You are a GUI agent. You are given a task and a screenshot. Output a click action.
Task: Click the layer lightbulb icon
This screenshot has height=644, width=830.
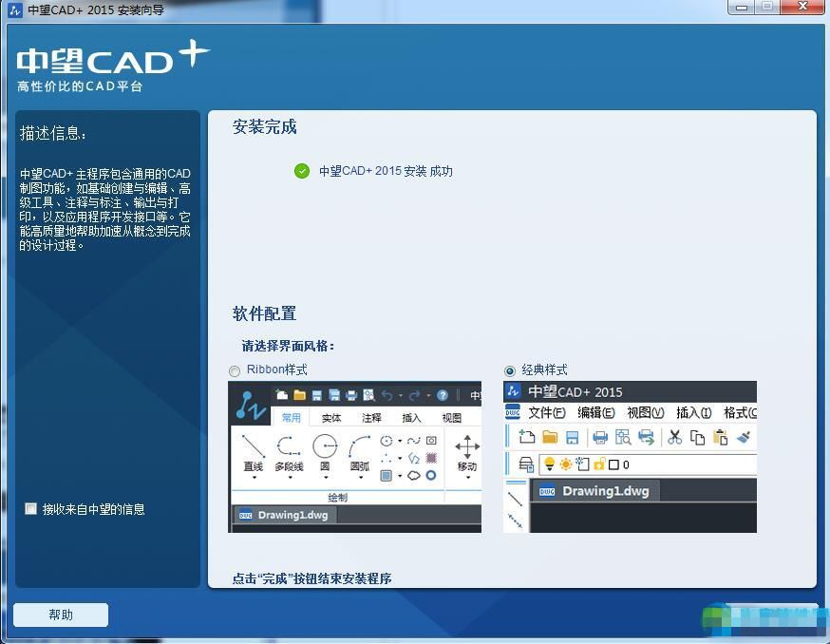[x=549, y=464]
